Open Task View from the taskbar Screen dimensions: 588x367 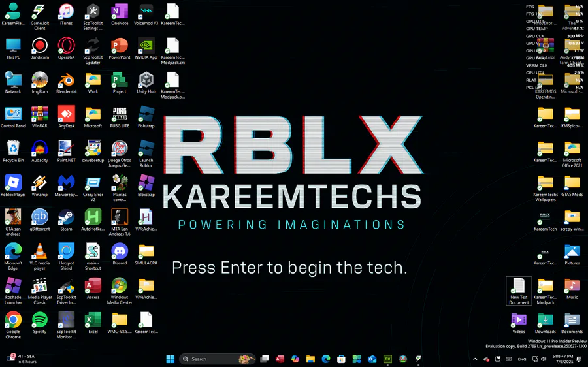point(265,359)
